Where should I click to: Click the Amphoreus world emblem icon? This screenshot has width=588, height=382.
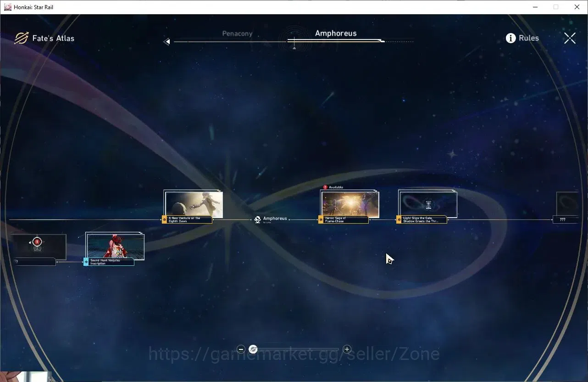257,219
